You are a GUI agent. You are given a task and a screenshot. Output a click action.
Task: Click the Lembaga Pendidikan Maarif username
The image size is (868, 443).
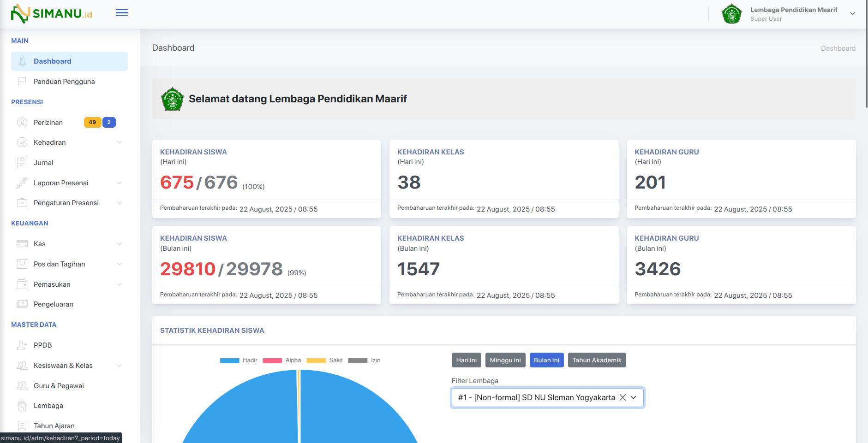click(794, 10)
